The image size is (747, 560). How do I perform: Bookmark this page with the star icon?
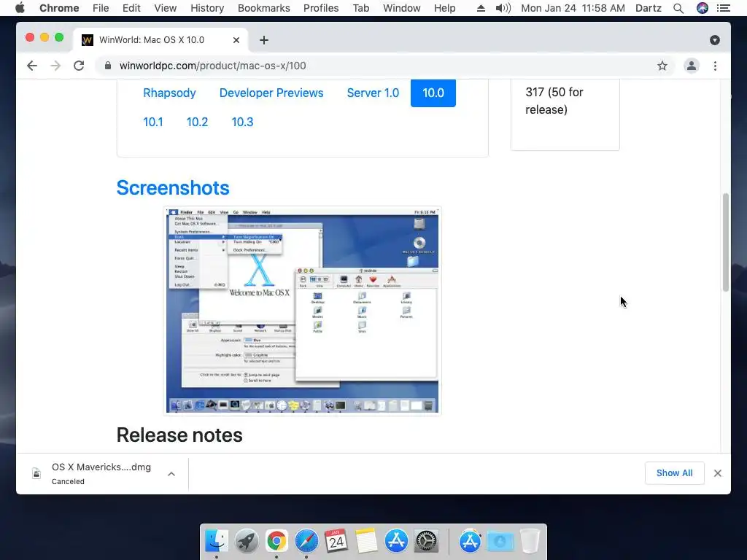pos(662,66)
